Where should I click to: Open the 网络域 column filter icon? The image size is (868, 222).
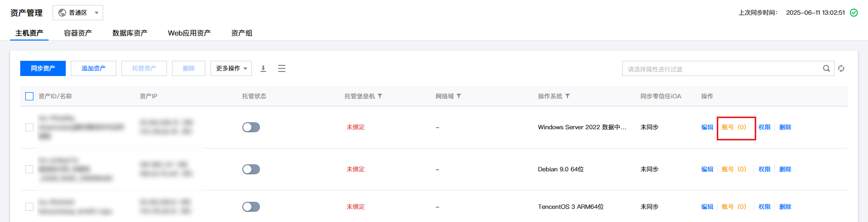(459, 96)
